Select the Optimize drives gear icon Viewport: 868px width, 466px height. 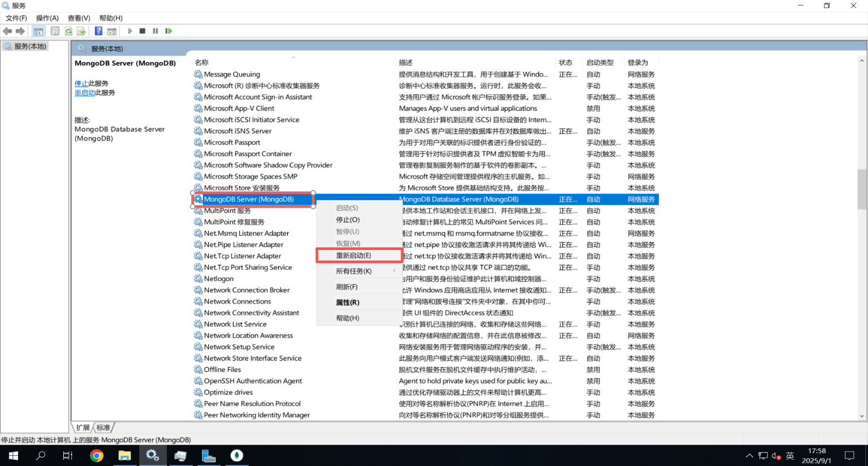coord(198,393)
